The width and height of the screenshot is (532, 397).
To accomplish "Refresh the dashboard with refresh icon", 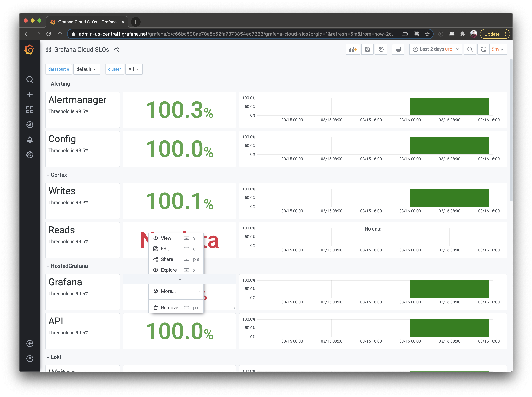I will tap(483, 49).
